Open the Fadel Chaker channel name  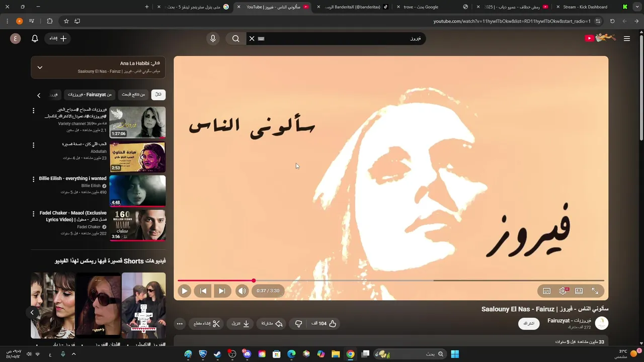(89, 227)
